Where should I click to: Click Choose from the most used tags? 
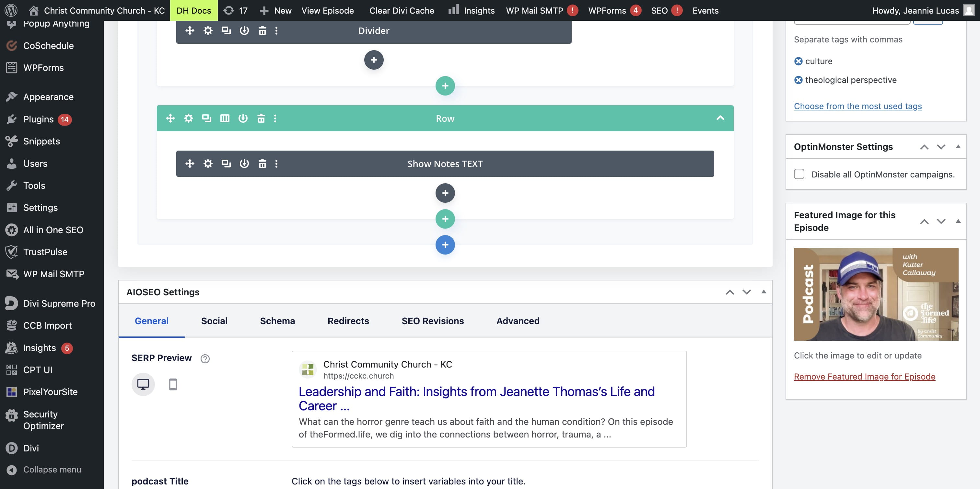857,106
